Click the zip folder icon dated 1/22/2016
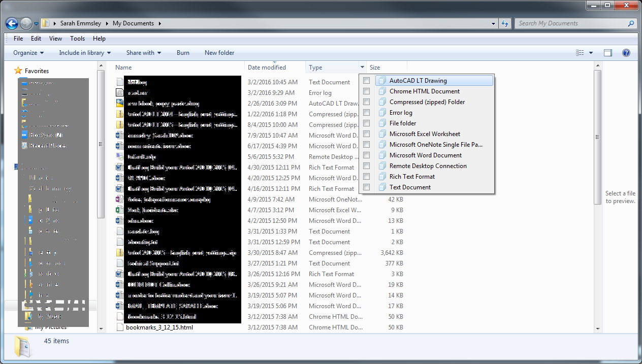642x364 pixels. click(x=120, y=114)
